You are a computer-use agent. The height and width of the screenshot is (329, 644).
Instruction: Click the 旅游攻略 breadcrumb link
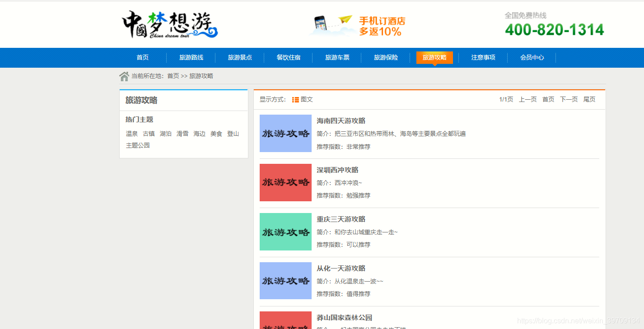[201, 76]
